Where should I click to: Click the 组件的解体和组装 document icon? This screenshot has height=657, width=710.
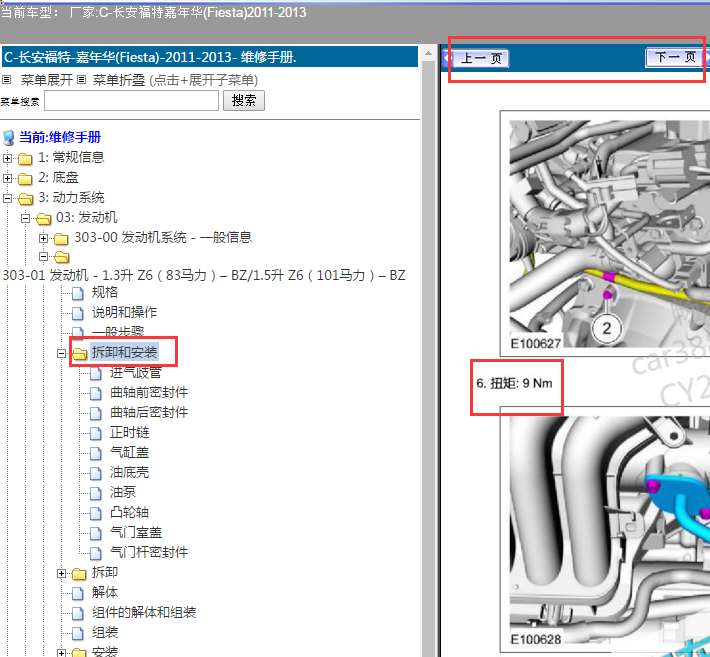tap(78, 614)
